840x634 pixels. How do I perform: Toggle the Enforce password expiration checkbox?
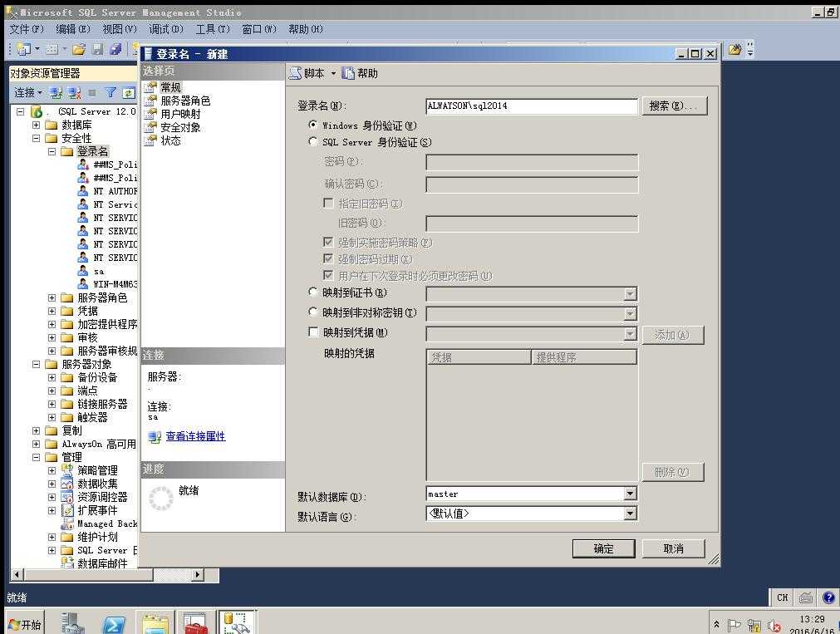(x=329, y=259)
